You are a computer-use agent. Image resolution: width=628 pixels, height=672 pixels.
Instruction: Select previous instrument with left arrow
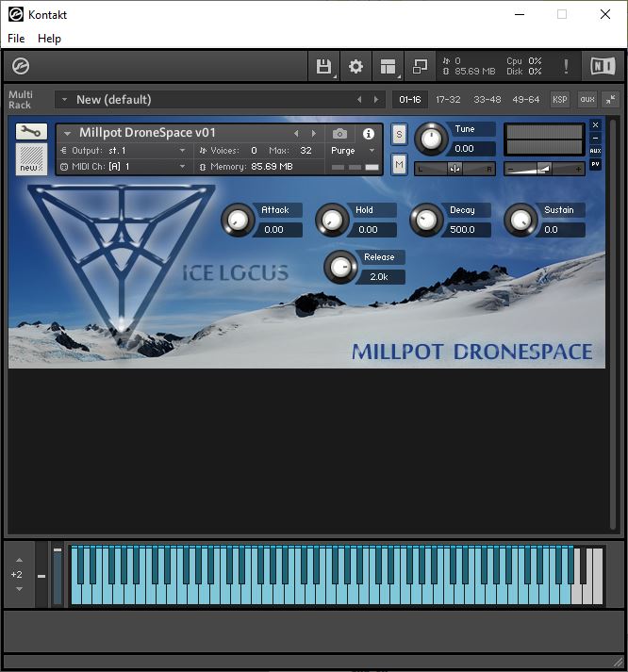coord(296,134)
